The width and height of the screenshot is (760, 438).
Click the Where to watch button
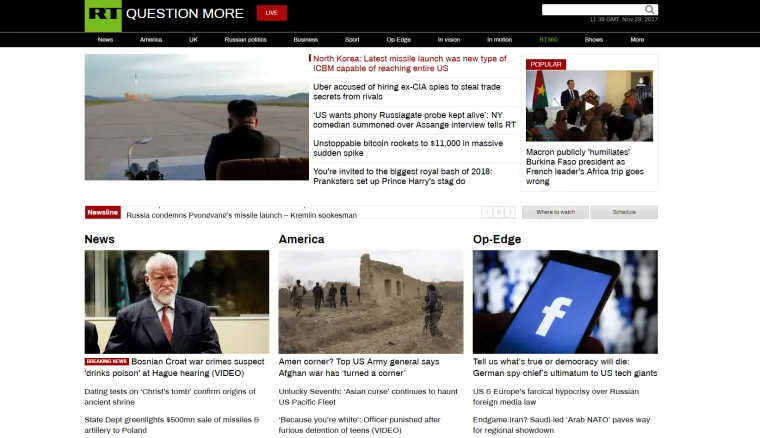[555, 212]
